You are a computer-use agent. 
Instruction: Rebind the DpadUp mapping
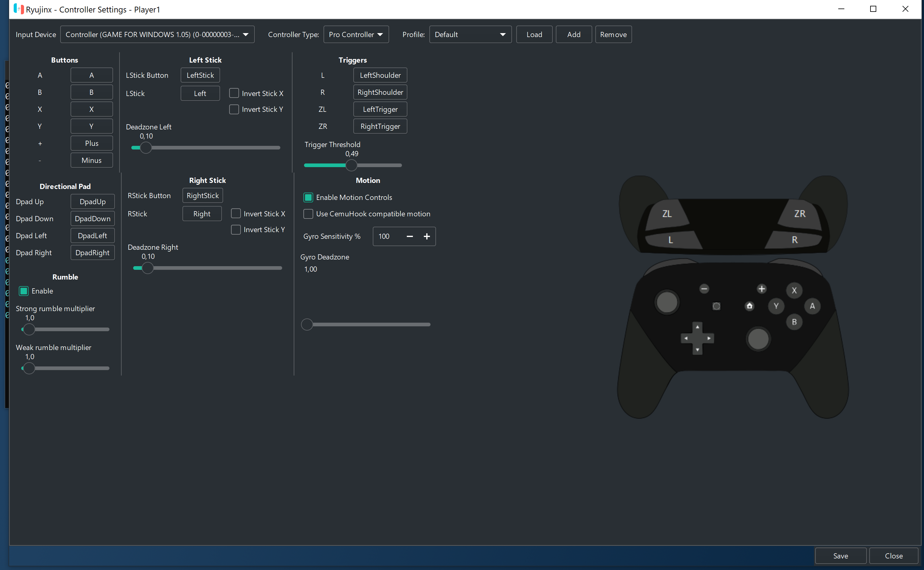click(x=92, y=201)
